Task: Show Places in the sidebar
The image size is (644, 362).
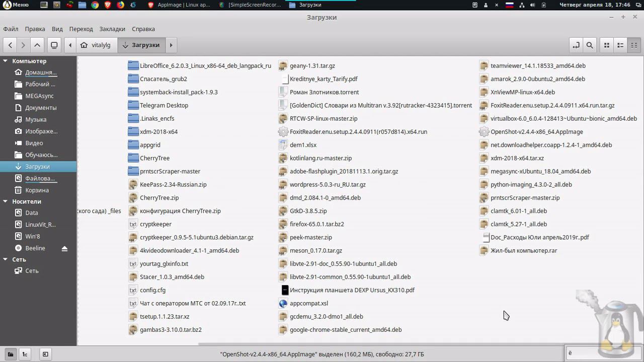Action: tap(11, 354)
